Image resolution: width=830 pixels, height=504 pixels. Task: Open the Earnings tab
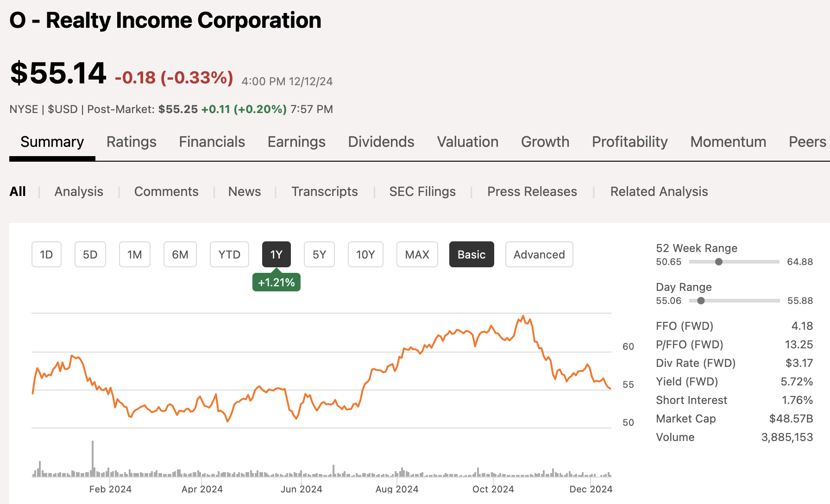tap(296, 142)
